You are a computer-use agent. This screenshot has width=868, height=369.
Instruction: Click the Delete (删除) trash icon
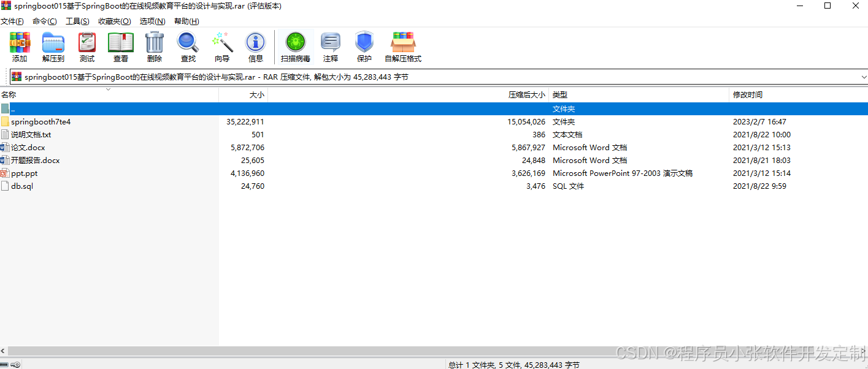pyautogui.click(x=155, y=47)
